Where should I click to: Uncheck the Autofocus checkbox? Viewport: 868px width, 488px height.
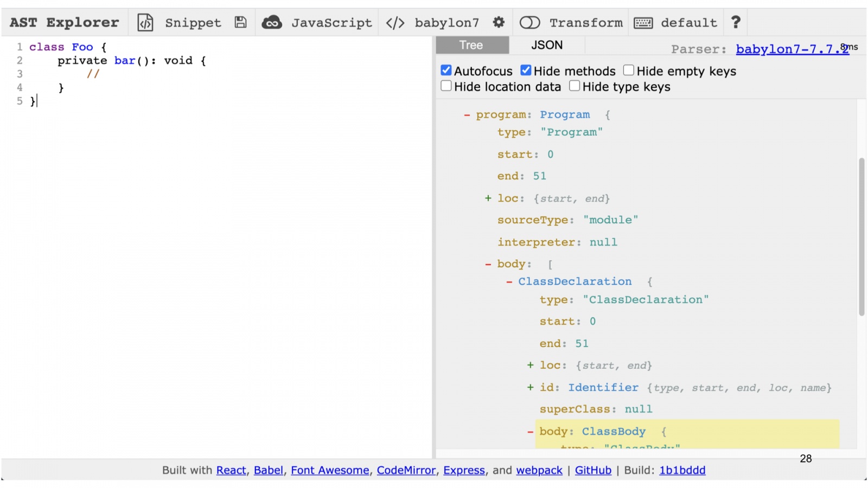tap(446, 70)
